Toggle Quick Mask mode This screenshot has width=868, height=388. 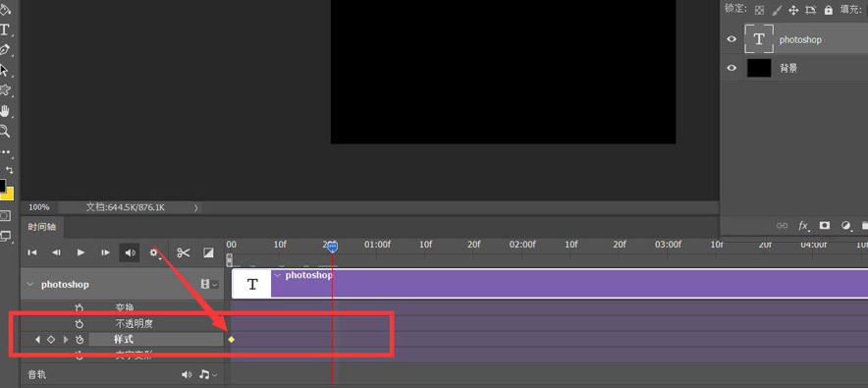[5, 215]
